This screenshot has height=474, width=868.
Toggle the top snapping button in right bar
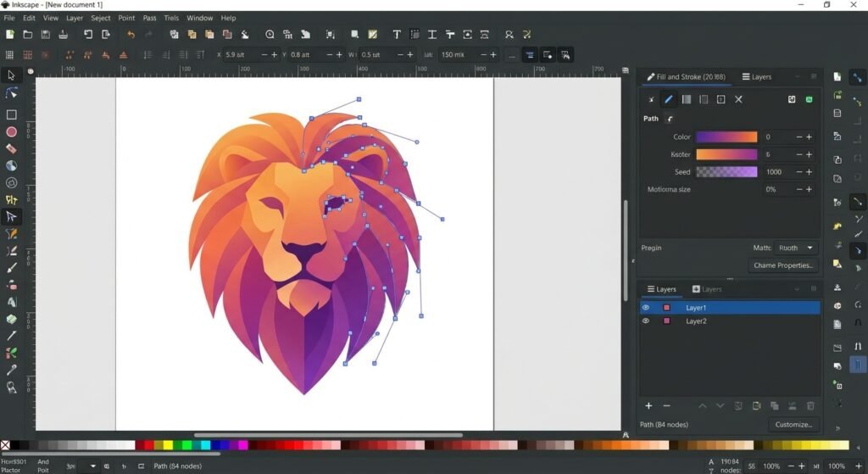point(857,77)
